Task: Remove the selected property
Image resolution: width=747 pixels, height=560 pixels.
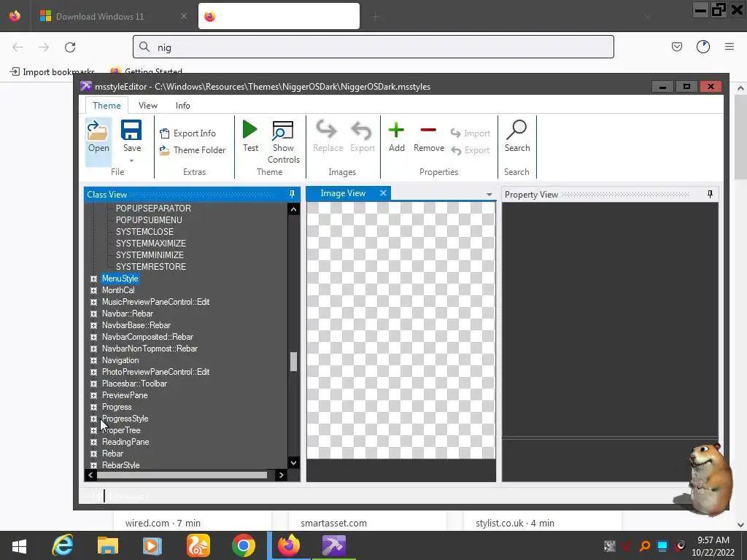Action: (429, 136)
